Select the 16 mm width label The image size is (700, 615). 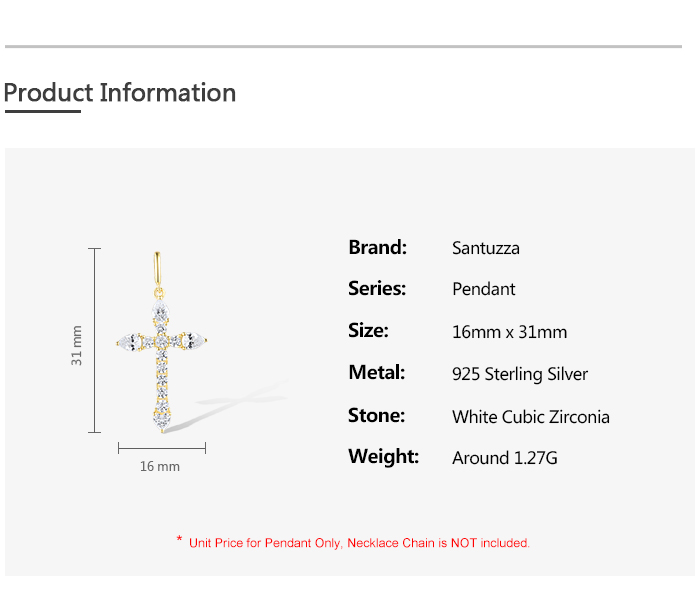(160, 467)
